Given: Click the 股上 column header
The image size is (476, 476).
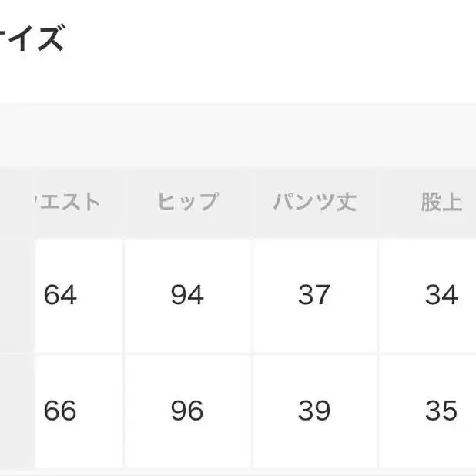Looking at the screenshot, I should pyautogui.click(x=441, y=203).
